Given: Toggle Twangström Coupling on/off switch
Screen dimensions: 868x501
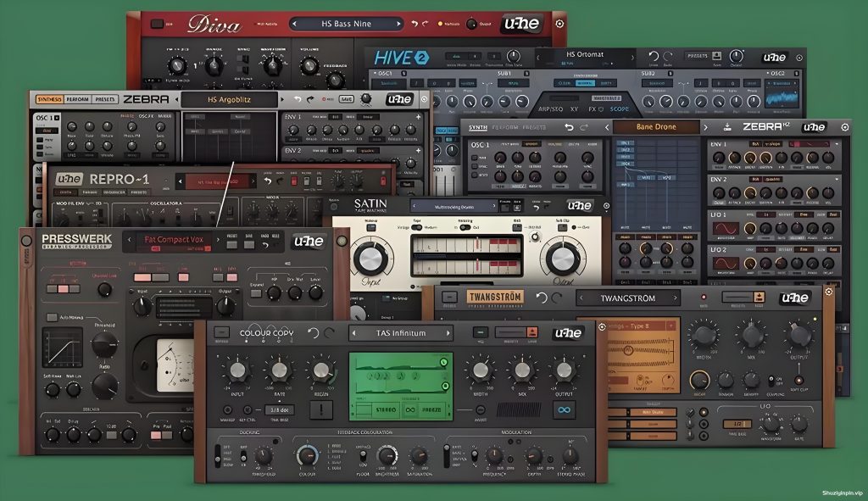Looking at the screenshot, I should [x=771, y=381].
